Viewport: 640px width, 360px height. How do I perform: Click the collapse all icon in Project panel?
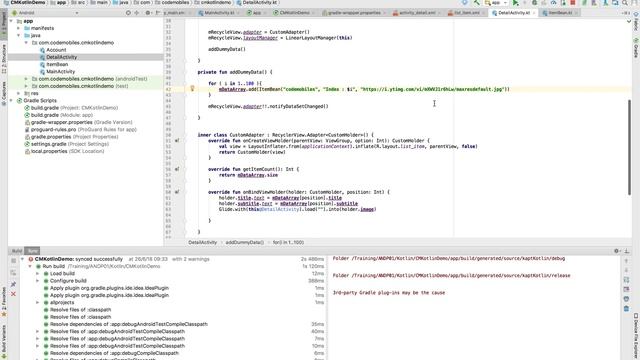[137, 13]
